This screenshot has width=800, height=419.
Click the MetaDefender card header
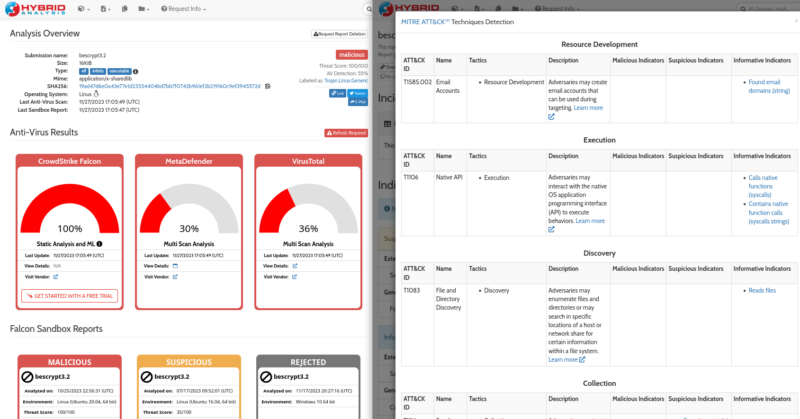tap(189, 161)
